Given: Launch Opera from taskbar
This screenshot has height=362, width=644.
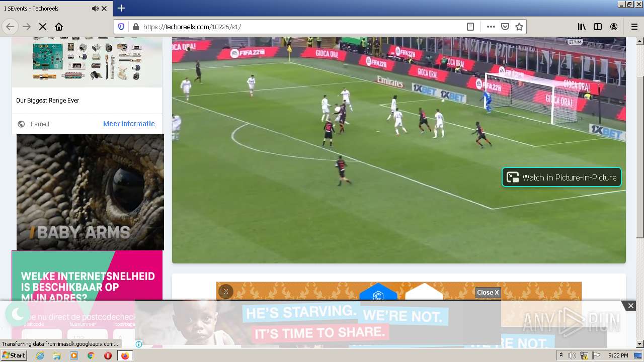Looking at the screenshot, I should [108, 355].
